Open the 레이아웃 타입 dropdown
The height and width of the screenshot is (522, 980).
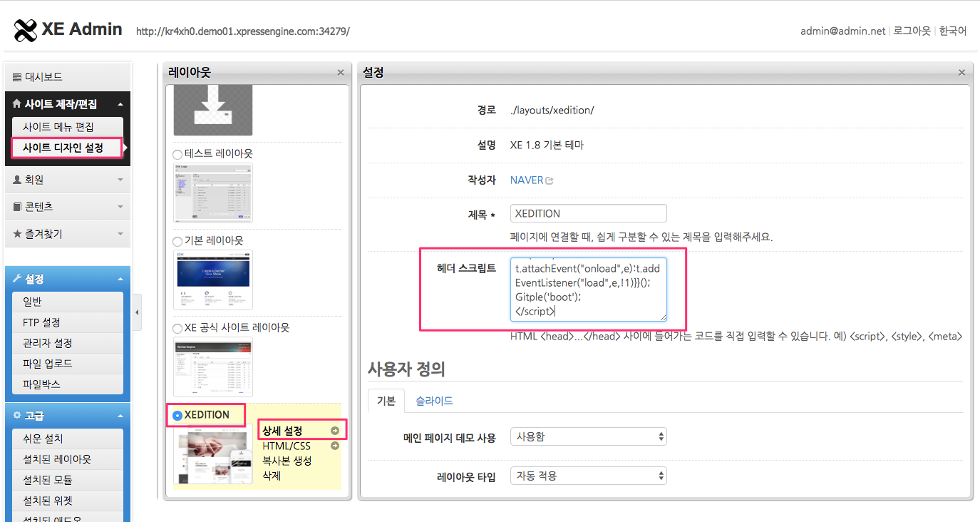coord(589,476)
